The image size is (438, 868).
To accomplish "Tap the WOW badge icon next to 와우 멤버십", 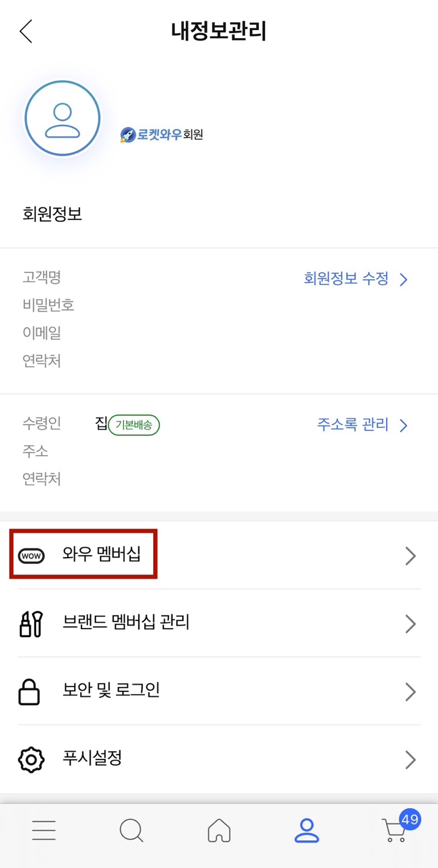I will (x=31, y=555).
